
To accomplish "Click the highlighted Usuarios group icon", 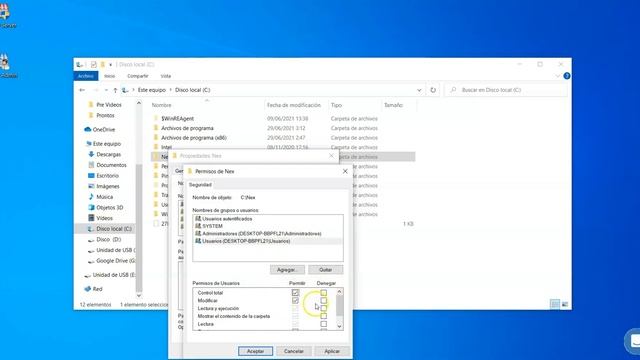I will [x=198, y=241].
